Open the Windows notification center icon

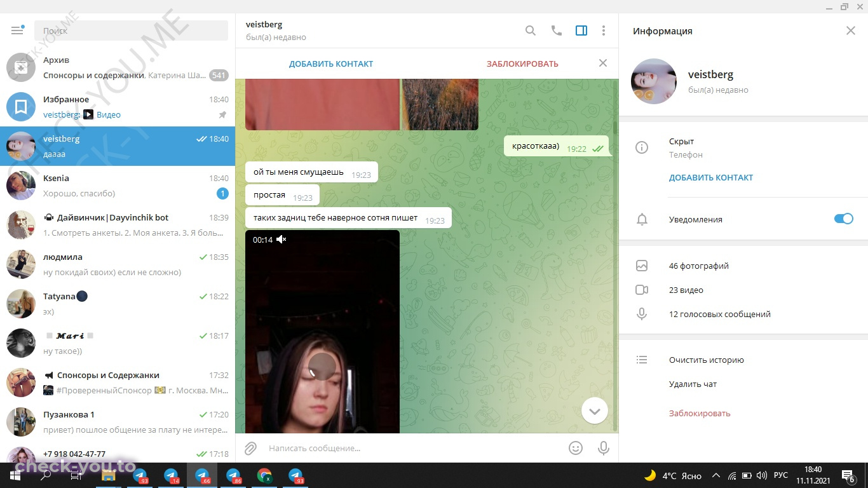[x=848, y=475]
